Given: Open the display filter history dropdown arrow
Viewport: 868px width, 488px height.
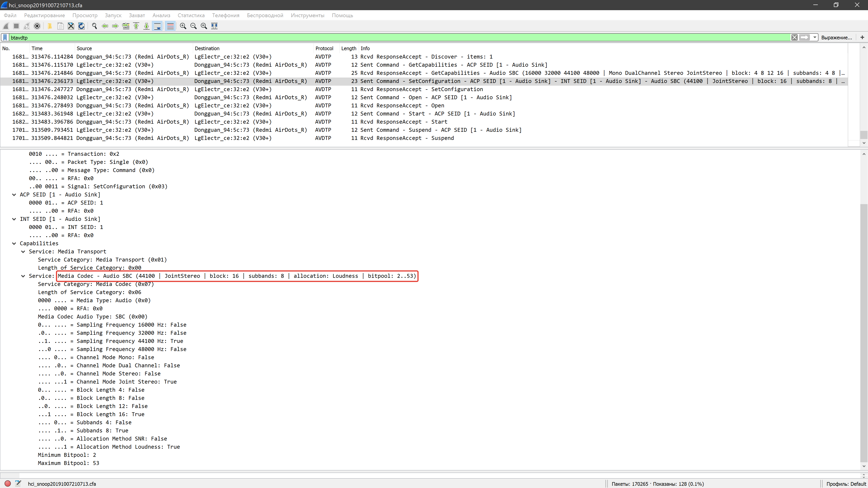Looking at the screenshot, I should click(815, 37).
